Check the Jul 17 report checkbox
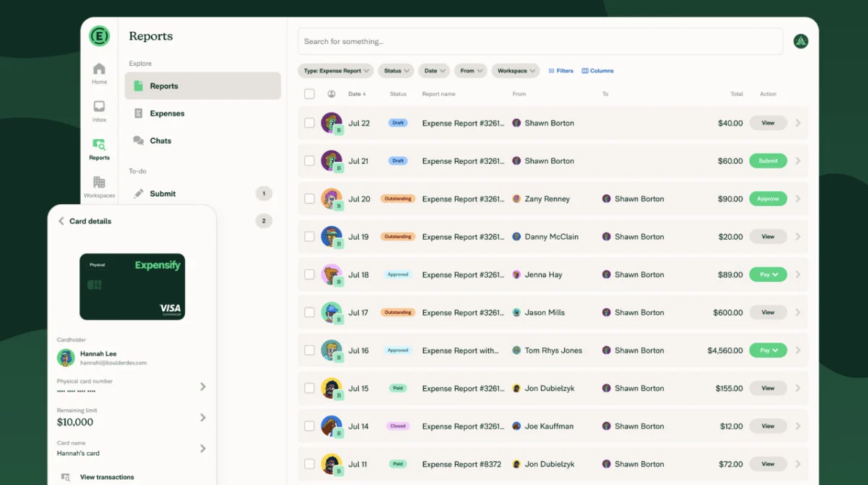868x485 pixels. coord(310,312)
